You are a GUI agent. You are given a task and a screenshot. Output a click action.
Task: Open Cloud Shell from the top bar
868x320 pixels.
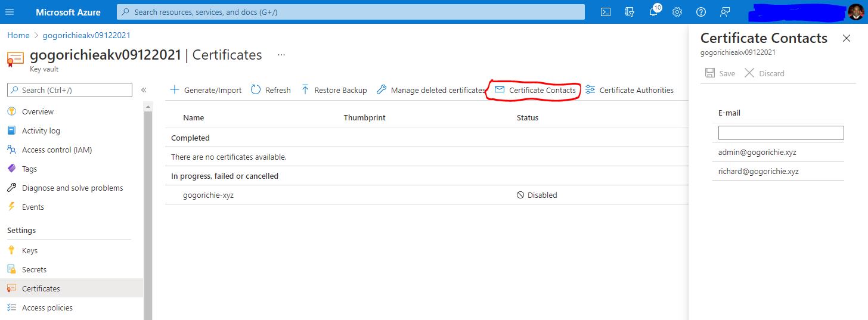(x=606, y=12)
